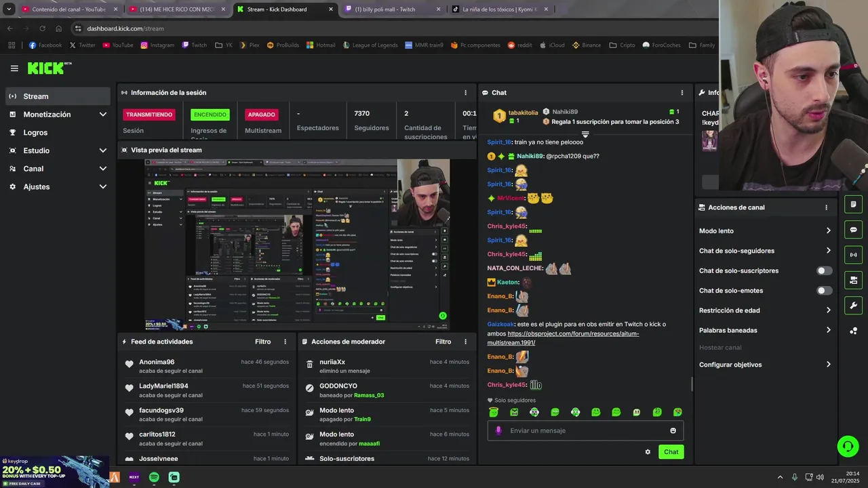Viewport: 868px width, 488px height.
Task: Open the Chat panel three-dot menu
Action: click(x=682, y=92)
